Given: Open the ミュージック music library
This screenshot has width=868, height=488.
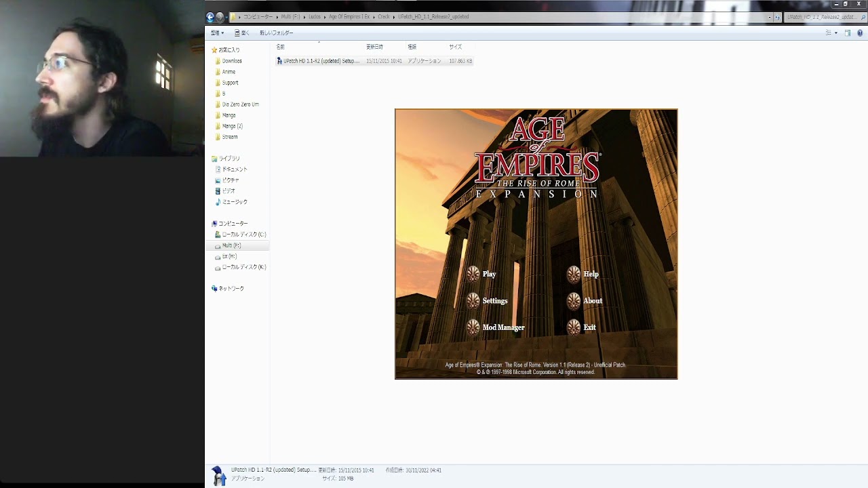Looking at the screenshot, I should pos(235,202).
